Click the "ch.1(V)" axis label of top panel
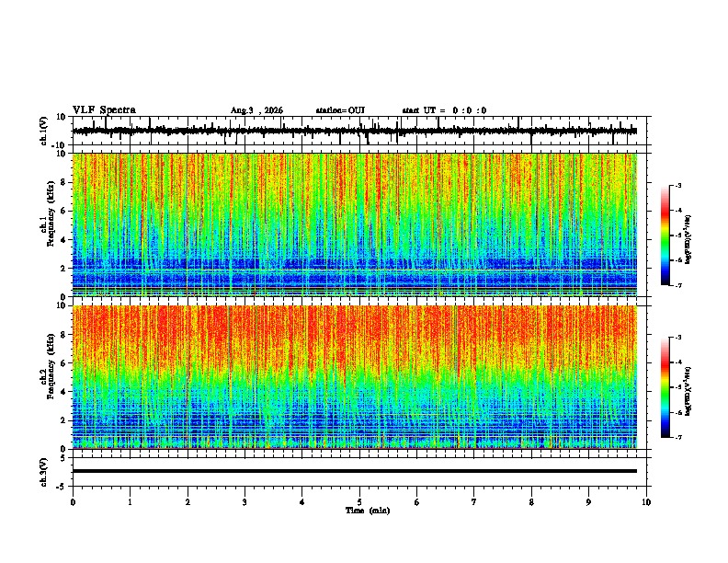 pos(44,131)
